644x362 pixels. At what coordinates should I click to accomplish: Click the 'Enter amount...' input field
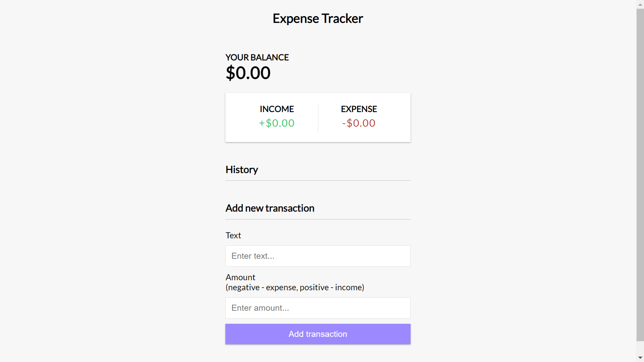318,308
